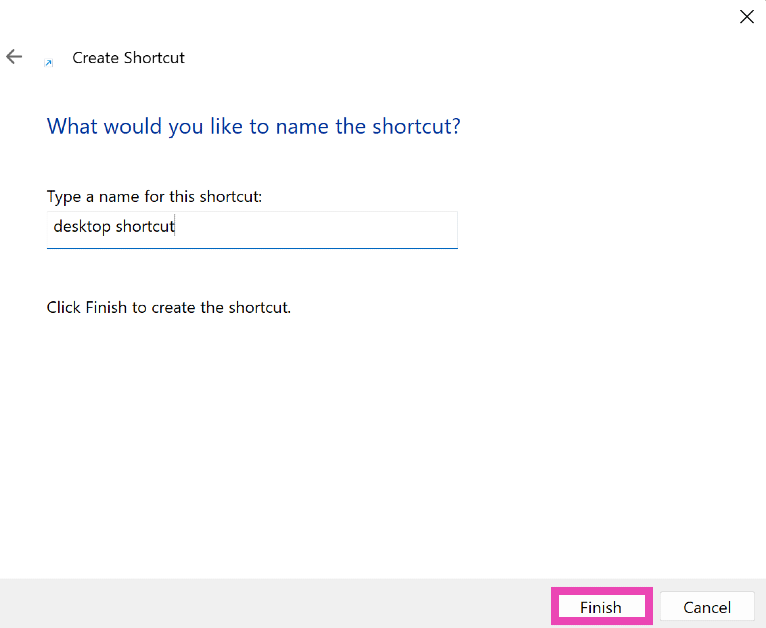This screenshot has height=628, width=766.
Task: Click the "Create Shortcut" window title text
Action: pos(128,58)
